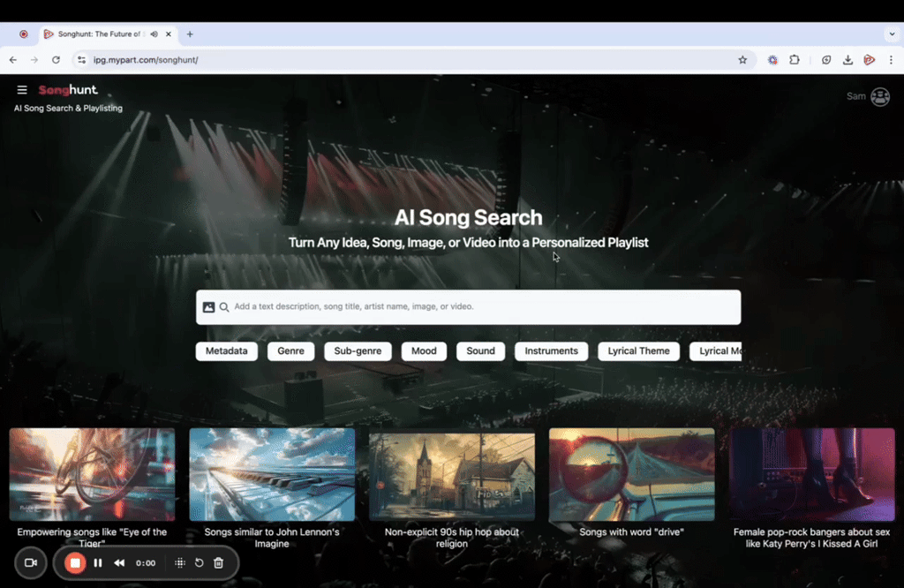Open the Genre filter
904x588 pixels.
(290, 351)
